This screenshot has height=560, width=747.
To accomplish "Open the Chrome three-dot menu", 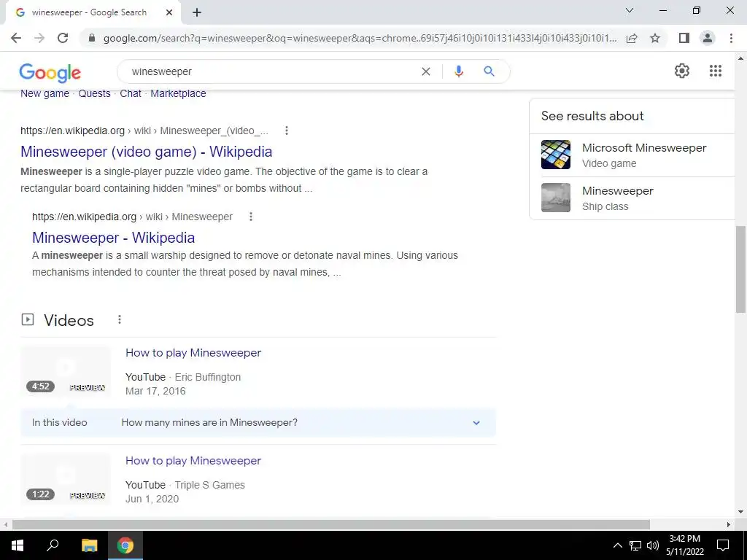I will 731,38.
